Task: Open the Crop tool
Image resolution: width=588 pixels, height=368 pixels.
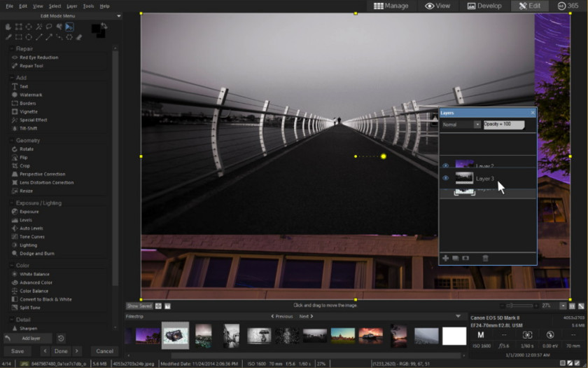Action: pos(20,165)
